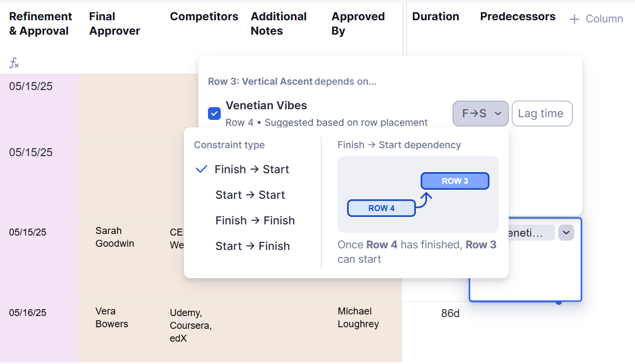Click the ROW 3 diagram block
635x364 pixels.
(x=455, y=181)
